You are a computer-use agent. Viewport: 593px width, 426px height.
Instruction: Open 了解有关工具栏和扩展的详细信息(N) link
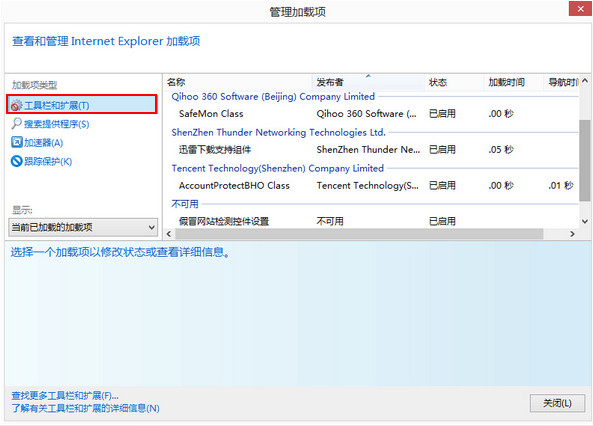click(85, 408)
